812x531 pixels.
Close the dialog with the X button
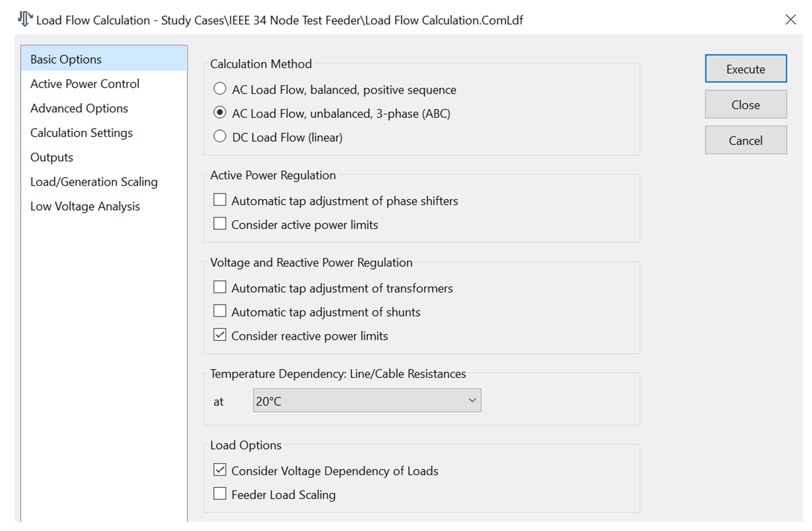(x=790, y=20)
